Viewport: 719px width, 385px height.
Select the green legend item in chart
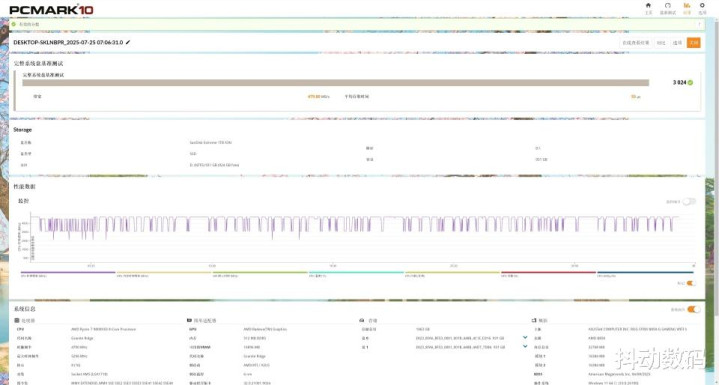click(x=260, y=274)
